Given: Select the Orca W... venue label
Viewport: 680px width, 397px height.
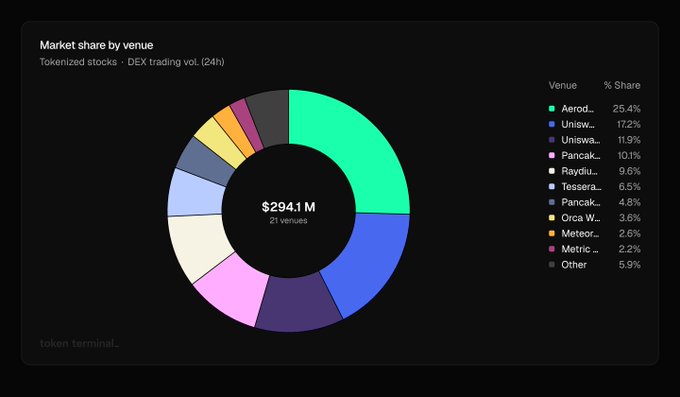Looking at the screenshot, I should pyautogui.click(x=581, y=218).
